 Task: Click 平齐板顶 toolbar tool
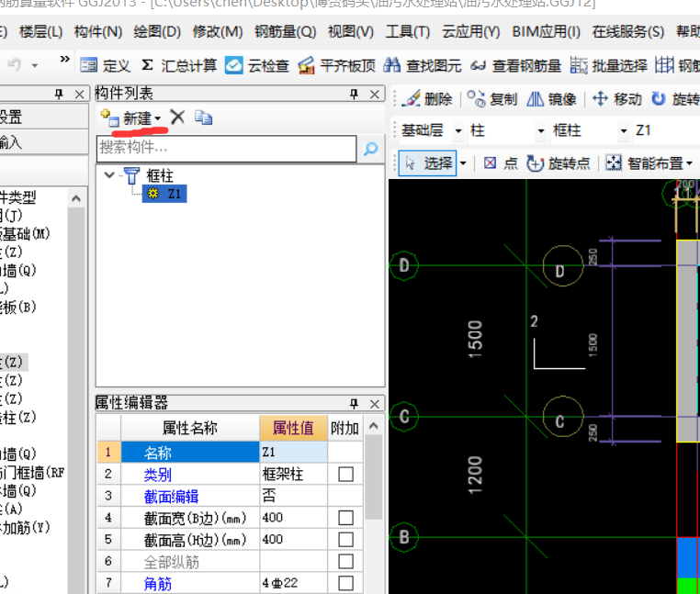click(336, 66)
